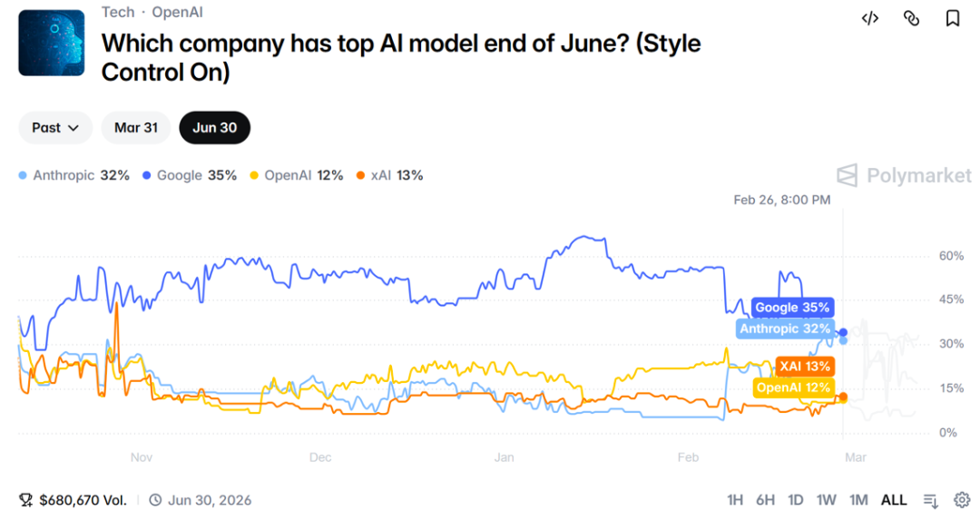Click the Google 35% chart label

pyautogui.click(x=791, y=308)
